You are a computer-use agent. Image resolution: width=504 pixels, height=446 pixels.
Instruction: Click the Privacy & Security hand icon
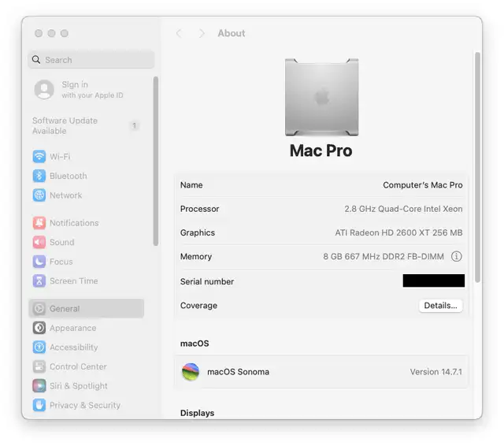point(39,405)
